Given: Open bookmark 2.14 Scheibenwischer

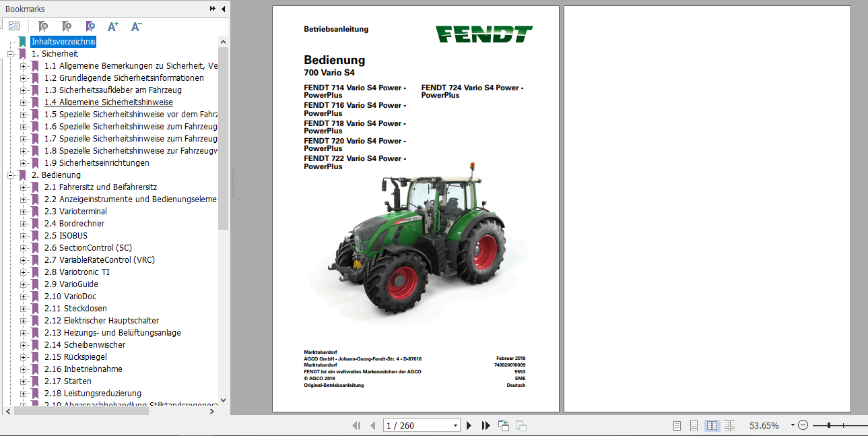Looking at the screenshot, I should coord(85,345).
